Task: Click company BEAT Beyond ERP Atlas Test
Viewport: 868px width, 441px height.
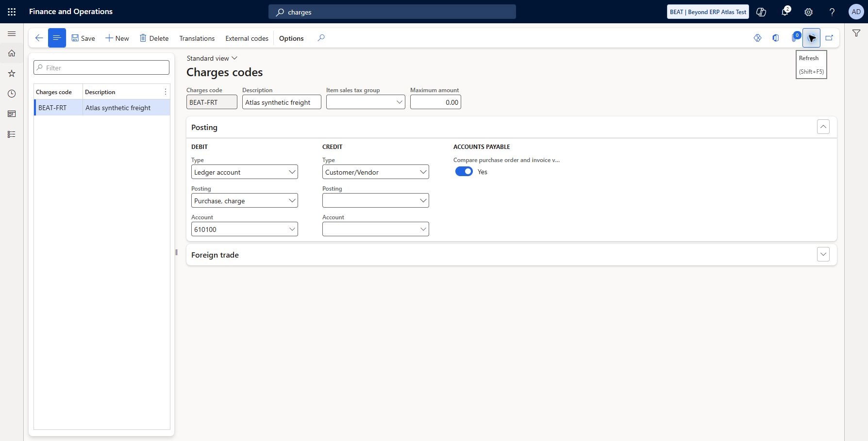Action: pyautogui.click(x=708, y=12)
